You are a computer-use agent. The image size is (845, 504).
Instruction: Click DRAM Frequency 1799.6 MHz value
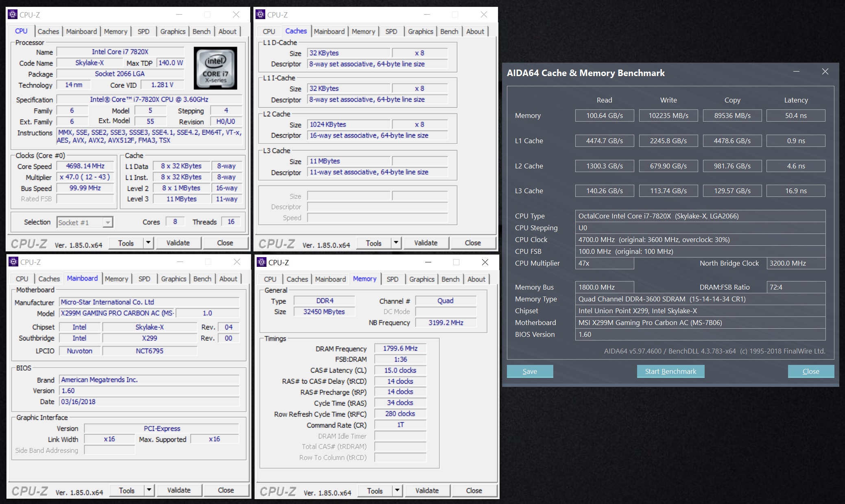[400, 348]
